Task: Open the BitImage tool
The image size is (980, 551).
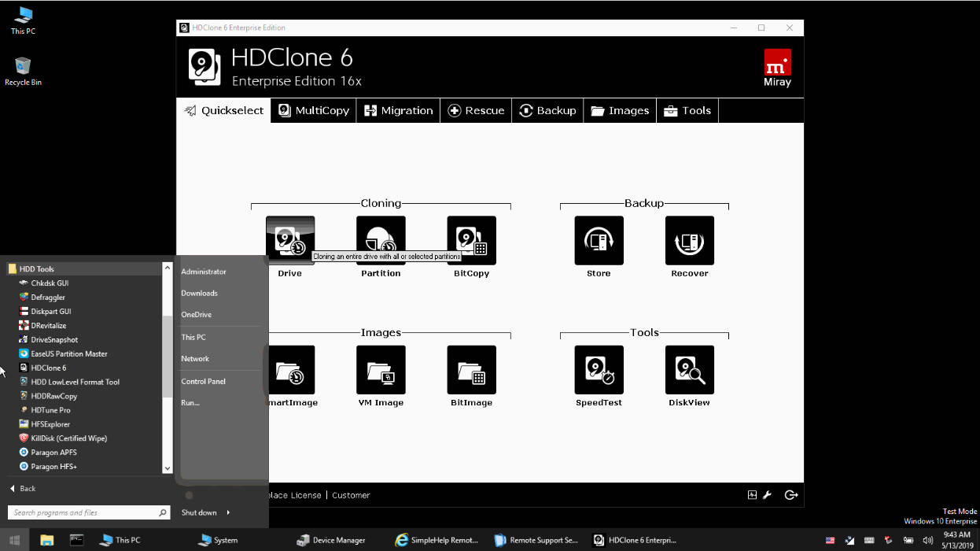Action: pyautogui.click(x=471, y=369)
